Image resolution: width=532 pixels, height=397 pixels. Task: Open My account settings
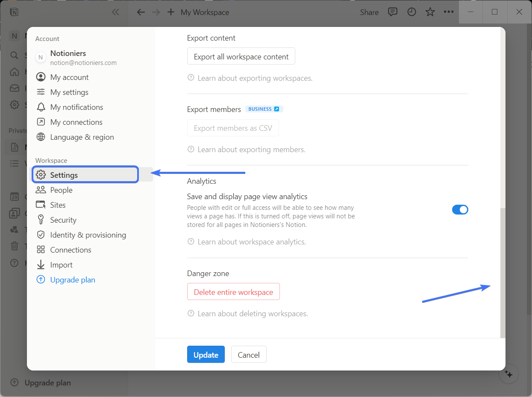[x=69, y=77]
